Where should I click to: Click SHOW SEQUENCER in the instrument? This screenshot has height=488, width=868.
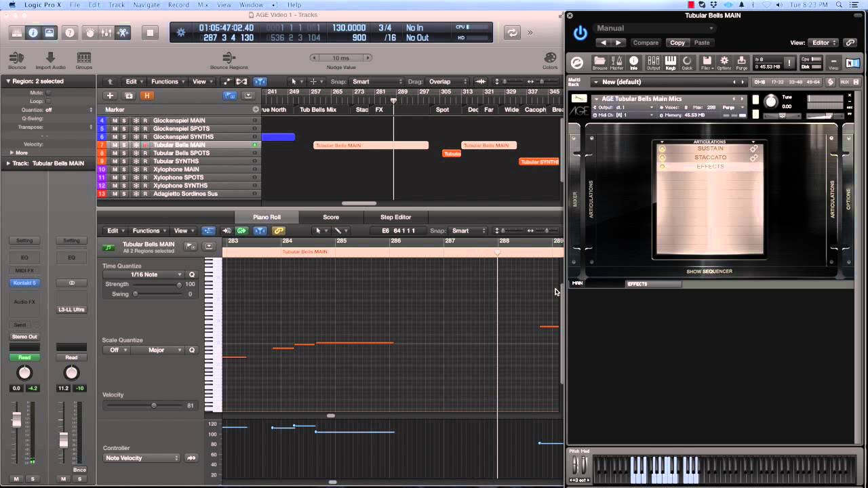pos(709,271)
